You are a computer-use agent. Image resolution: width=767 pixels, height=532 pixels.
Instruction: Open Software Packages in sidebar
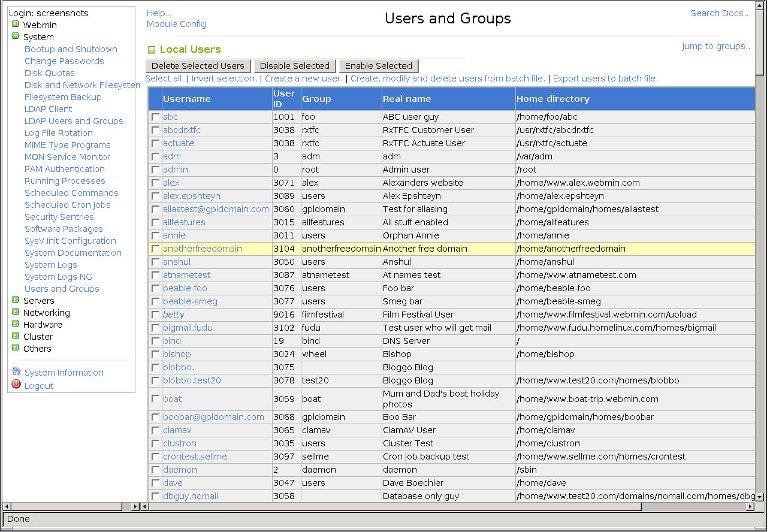[x=64, y=229]
